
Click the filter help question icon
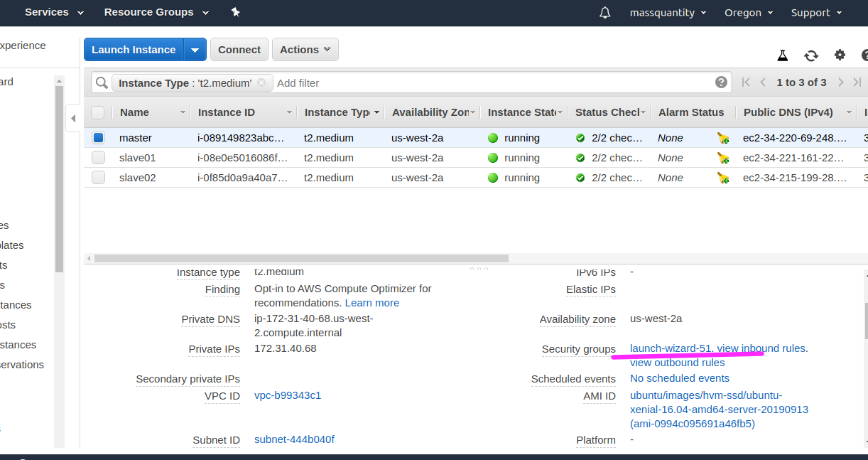tap(722, 82)
